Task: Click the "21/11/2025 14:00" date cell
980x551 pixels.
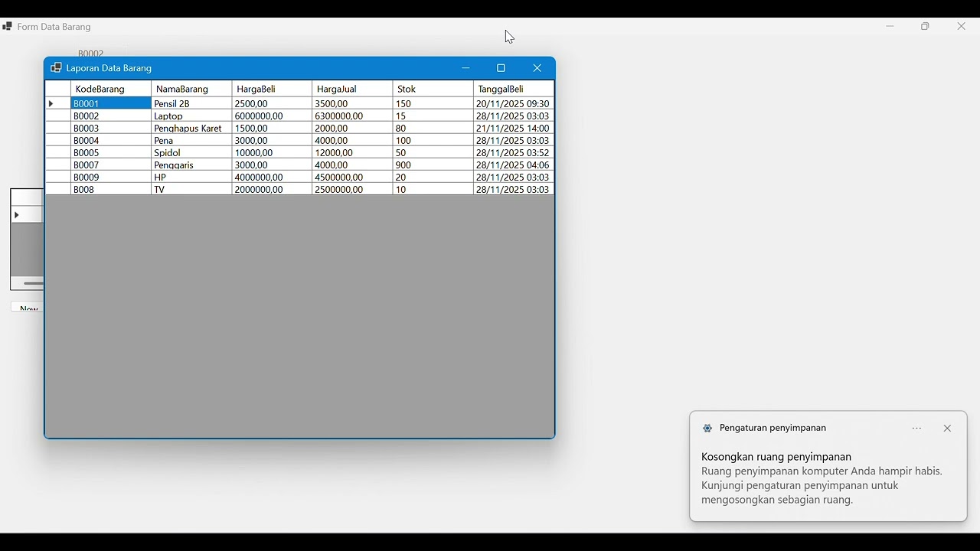Action: [513, 128]
